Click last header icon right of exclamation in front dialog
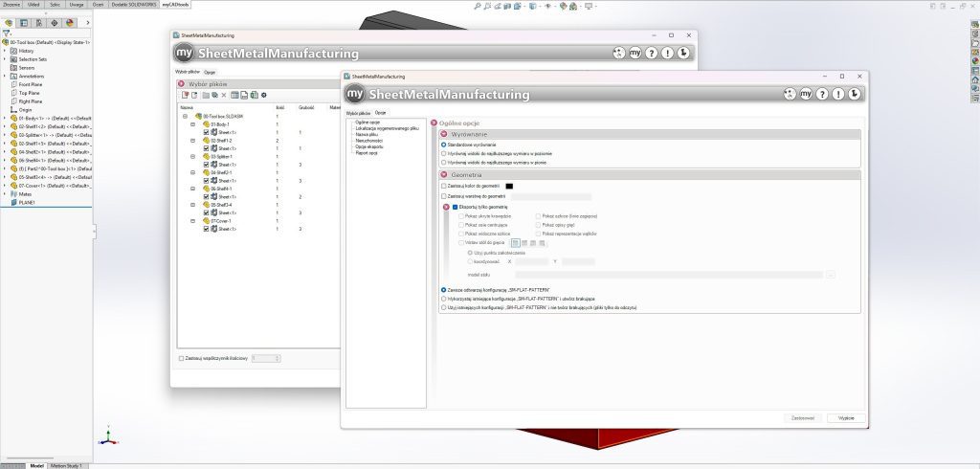Image resolution: width=980 pixels, height=469 pixels. (x=855, y=94)
